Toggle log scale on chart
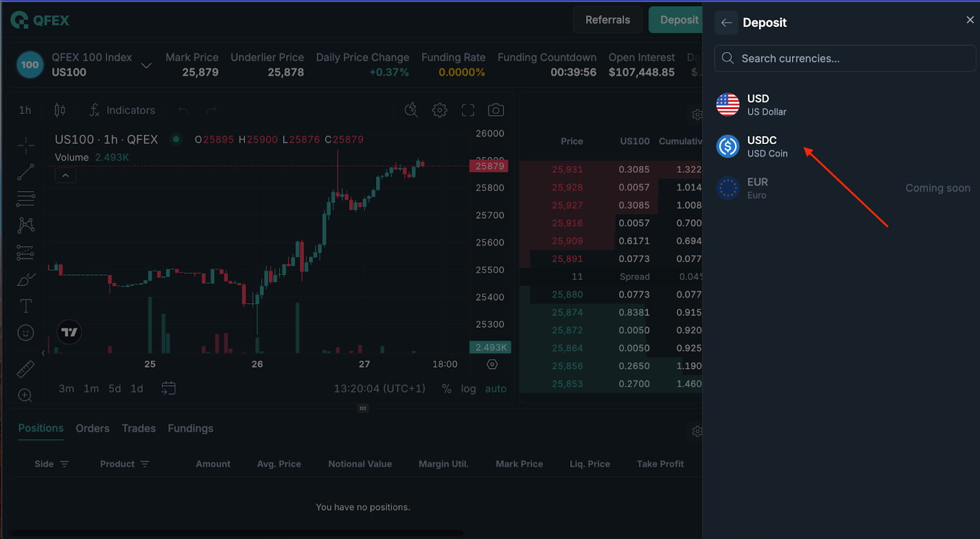Viewport: 980px width, 539px height. (469, 388)
